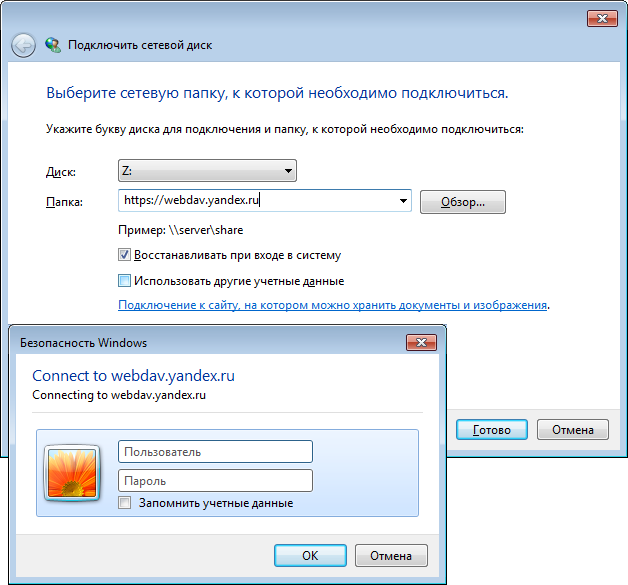
Task: Check Запомнить учетные данные option
Action: point(125,503)
